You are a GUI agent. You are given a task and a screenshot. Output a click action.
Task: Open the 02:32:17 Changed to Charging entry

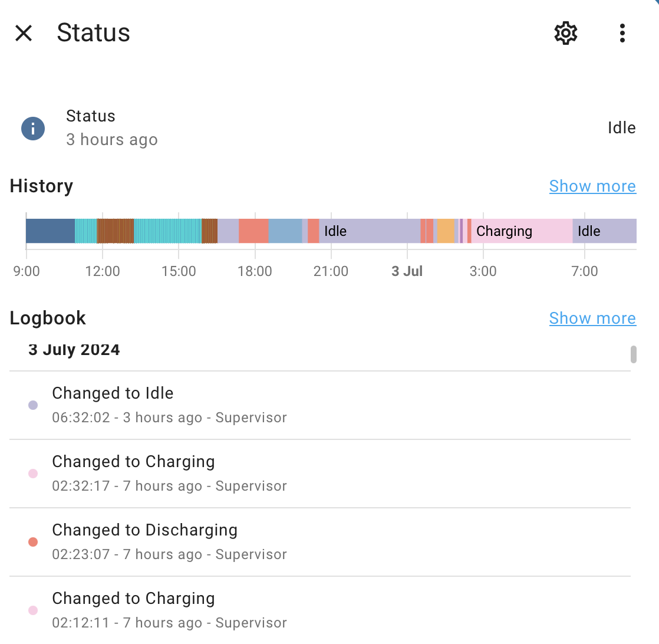[x=320, y=474]
